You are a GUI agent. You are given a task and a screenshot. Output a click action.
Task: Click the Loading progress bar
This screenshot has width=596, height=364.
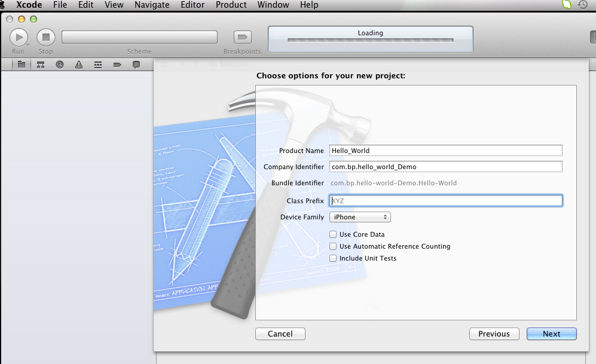tap(371, 40)
